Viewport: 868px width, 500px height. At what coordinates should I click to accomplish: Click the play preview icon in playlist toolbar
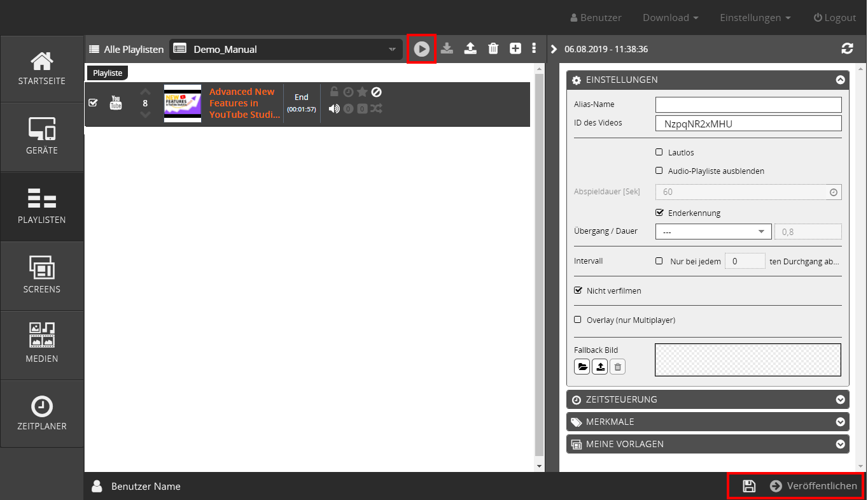click(421, 49)
